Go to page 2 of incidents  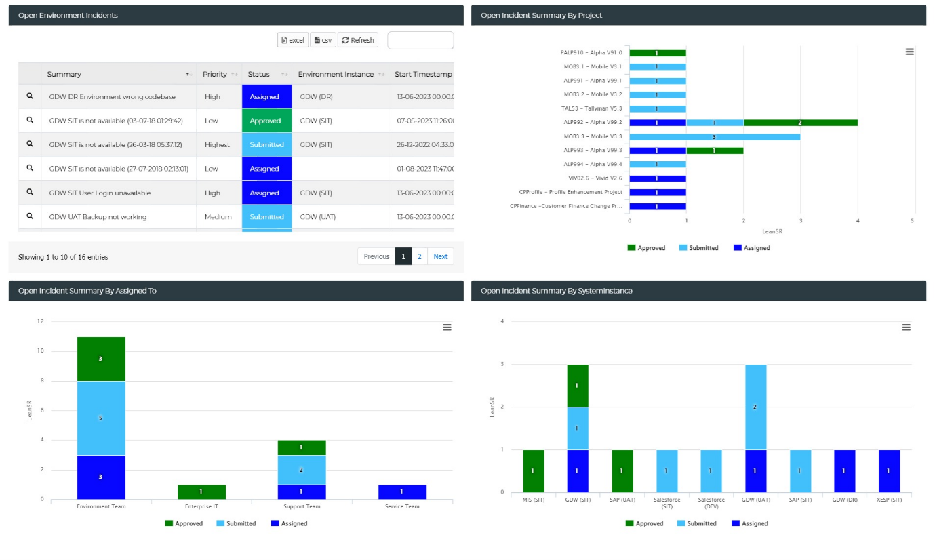[x=420, y=256]
